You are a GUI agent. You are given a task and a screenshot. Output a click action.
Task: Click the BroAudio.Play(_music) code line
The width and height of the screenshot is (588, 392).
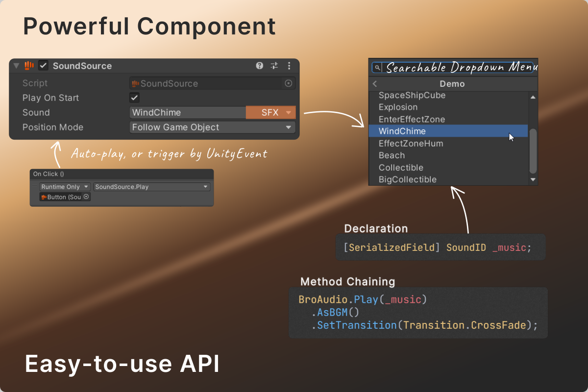coord(363,299)
